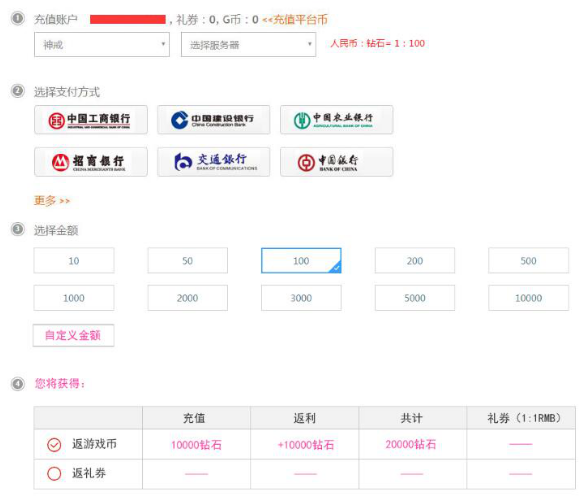This screenshot has width=586, height=499.
Task: Pick 中国银行 Bank of China logo
Action: [x=336, y=162]
